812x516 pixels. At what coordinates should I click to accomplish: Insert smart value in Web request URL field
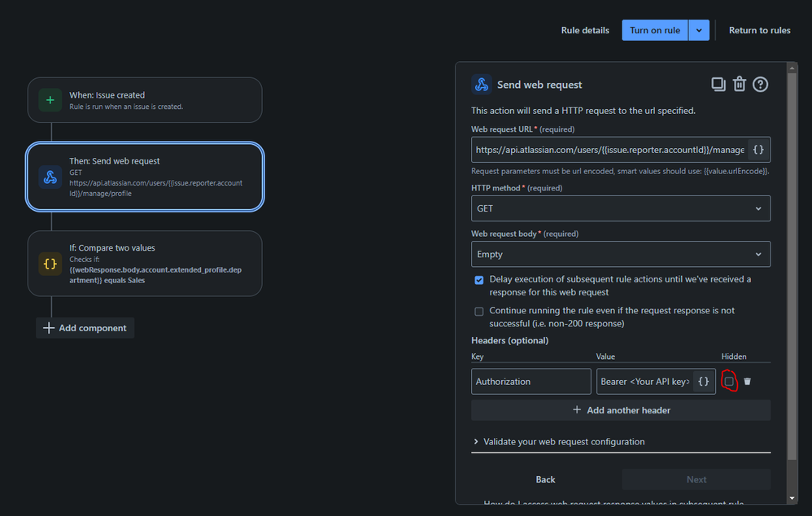[x=758, y=150]
